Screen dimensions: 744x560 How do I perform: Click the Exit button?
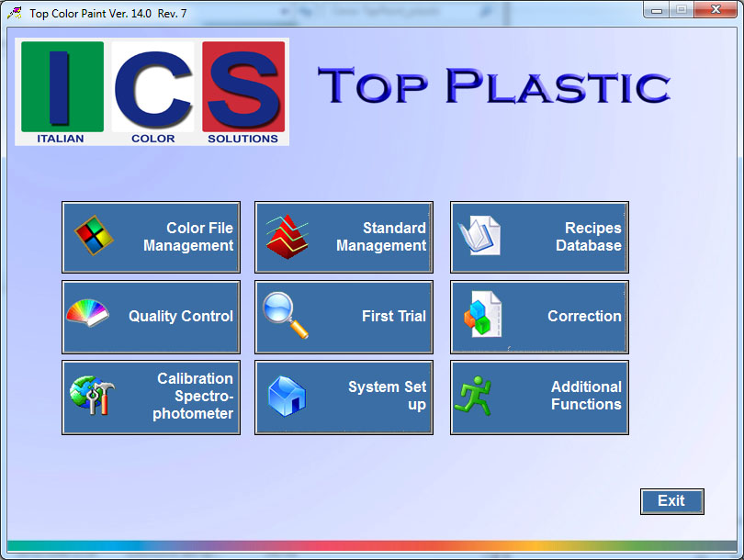[x=671, y=501]
